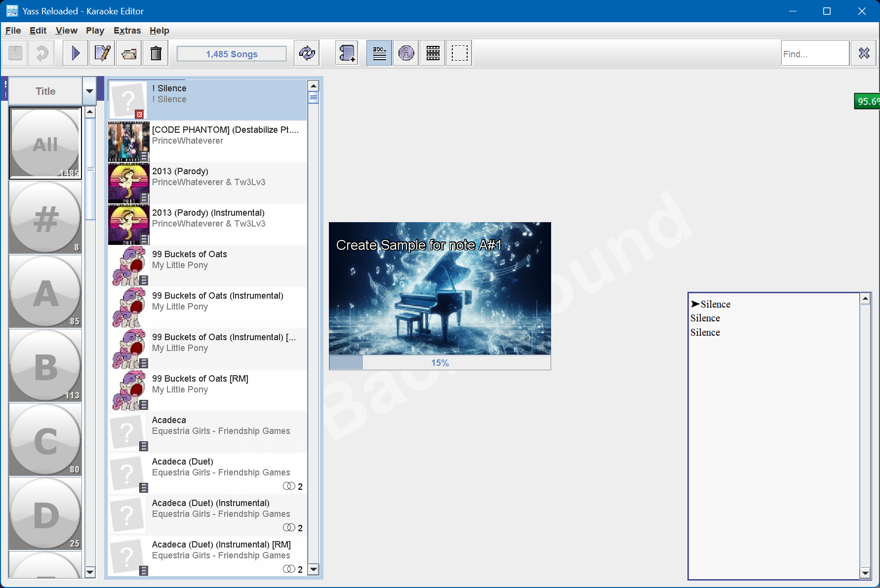Select the 99 Buckets of Oats song entry
The image size is (880, 588).
pyautogui.click(x=212, y=265)
